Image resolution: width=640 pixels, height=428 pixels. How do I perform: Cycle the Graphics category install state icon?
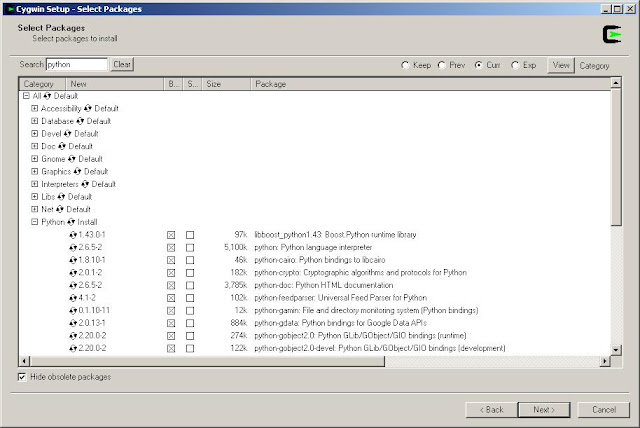tap(77, 172)
